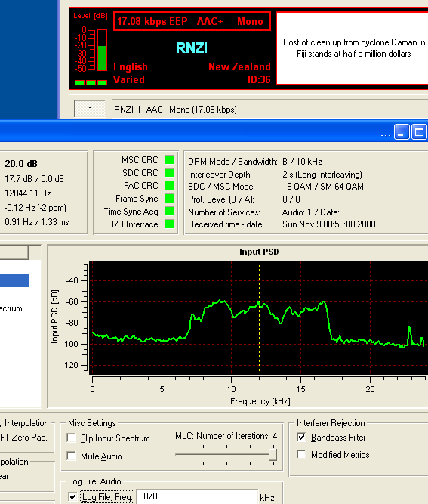428x504 pixels.
Task: Click the yellow DC carrier marker in PSD
Action: (x=259, y=318)
